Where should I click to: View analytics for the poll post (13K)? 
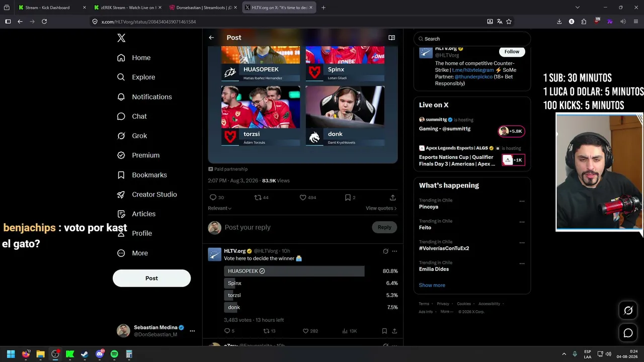[349, 331]
